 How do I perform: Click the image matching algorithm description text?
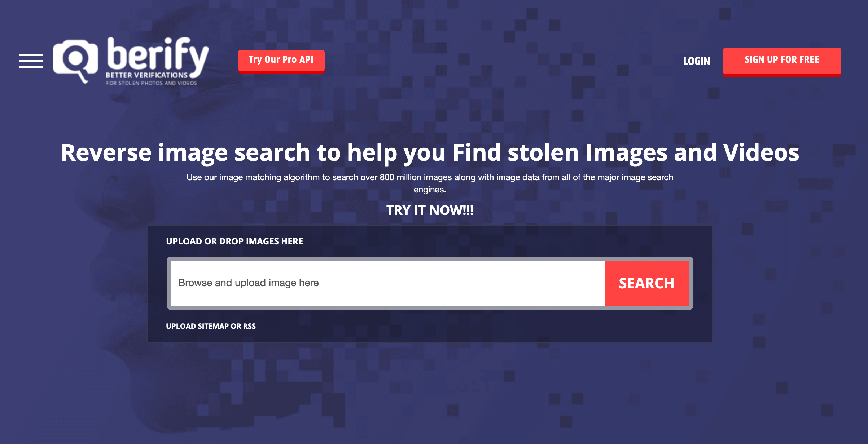coord(430,183)
